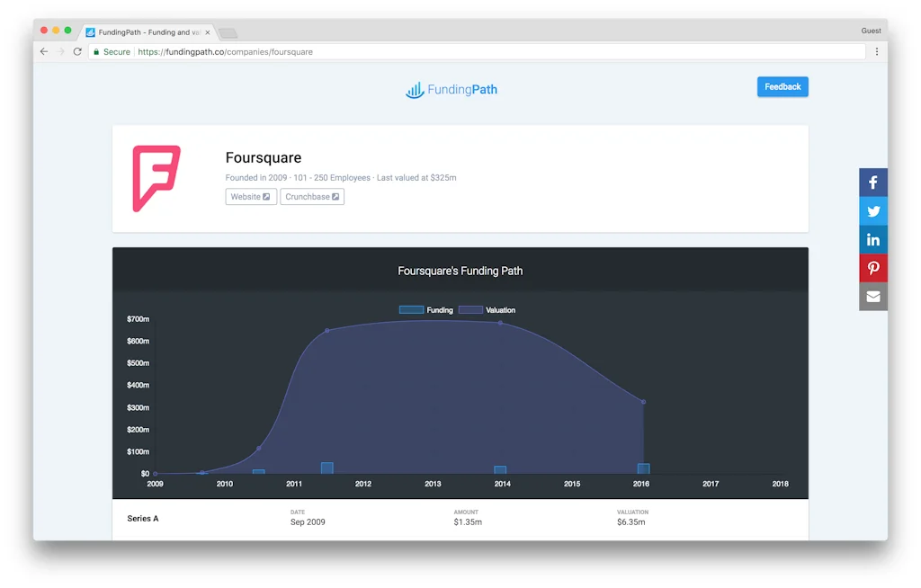Open Foursquare's Crunchbase page
This screenshot has width=921, height=588.
pyautogui.click(x=311, y=196)
